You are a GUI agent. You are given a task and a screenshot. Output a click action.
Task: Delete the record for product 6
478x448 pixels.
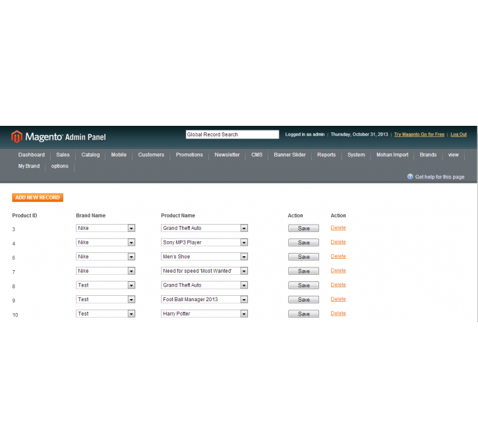point(338,256)
